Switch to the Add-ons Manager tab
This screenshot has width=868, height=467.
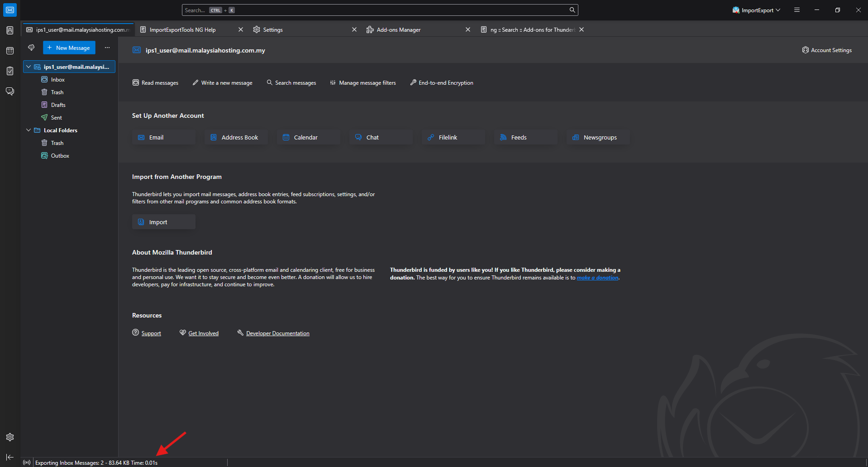[x=398, y=30]
